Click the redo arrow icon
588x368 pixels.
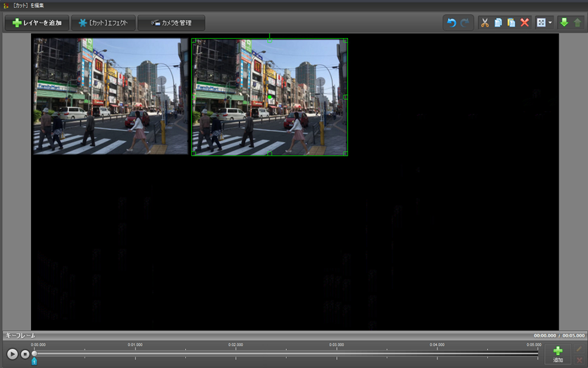point(465,23)
